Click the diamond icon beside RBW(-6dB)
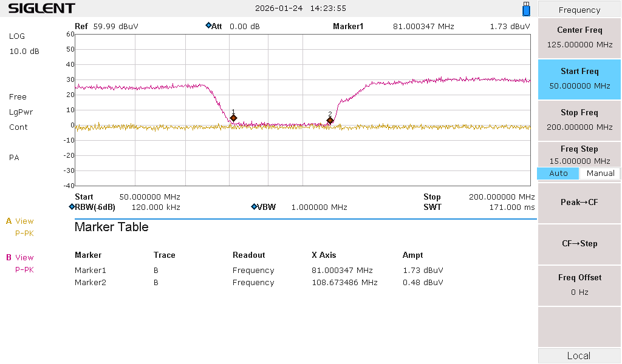Viewport: 622px width, 364px height. [x=72, y=206]
